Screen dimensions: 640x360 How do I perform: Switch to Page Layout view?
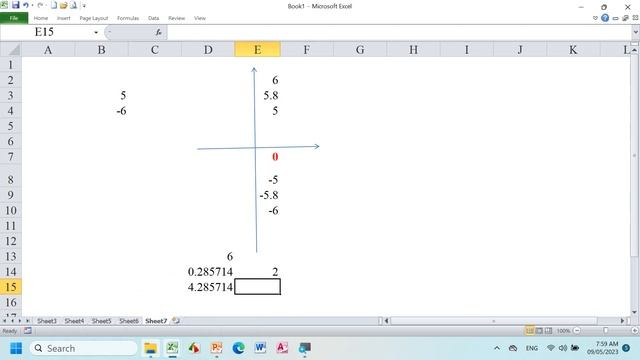539,331
